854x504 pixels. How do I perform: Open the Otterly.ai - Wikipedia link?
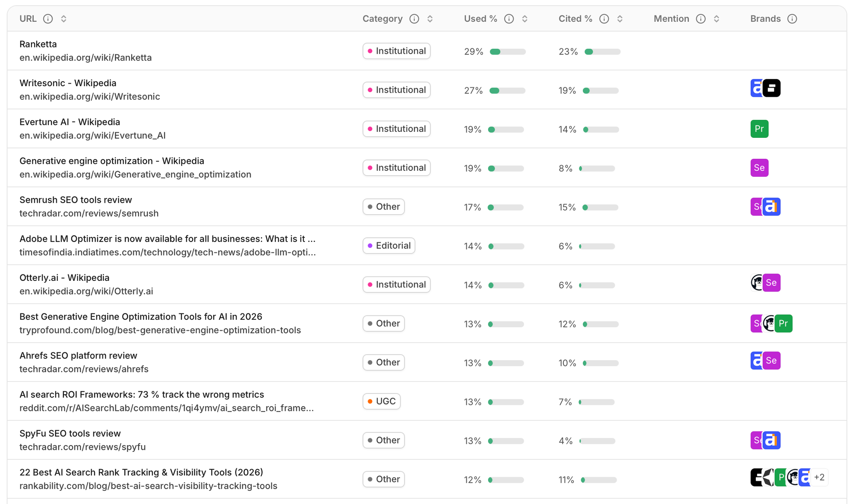[64, 278]
